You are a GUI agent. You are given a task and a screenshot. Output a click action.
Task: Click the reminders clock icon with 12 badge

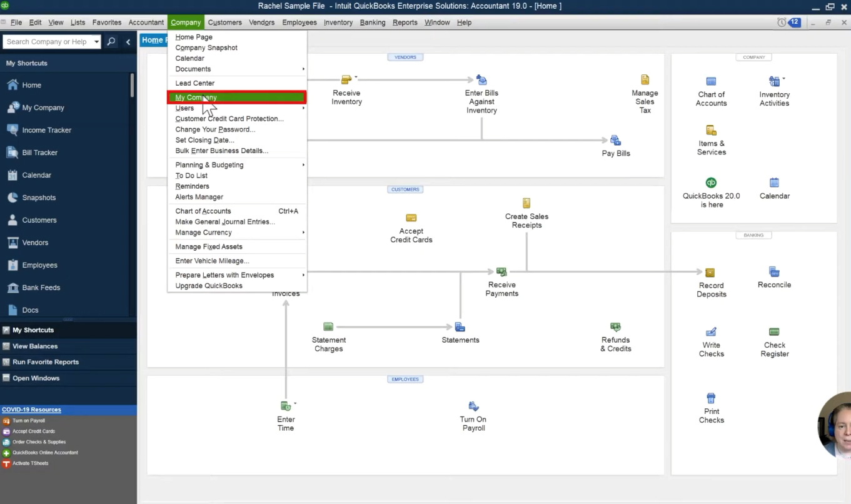pyautogui.click(x=788, y=22)
